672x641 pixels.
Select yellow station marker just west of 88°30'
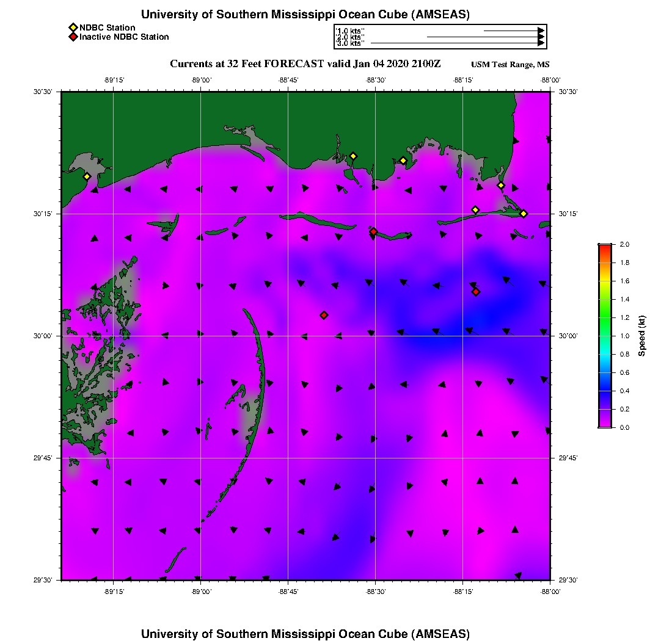[352, 156]
